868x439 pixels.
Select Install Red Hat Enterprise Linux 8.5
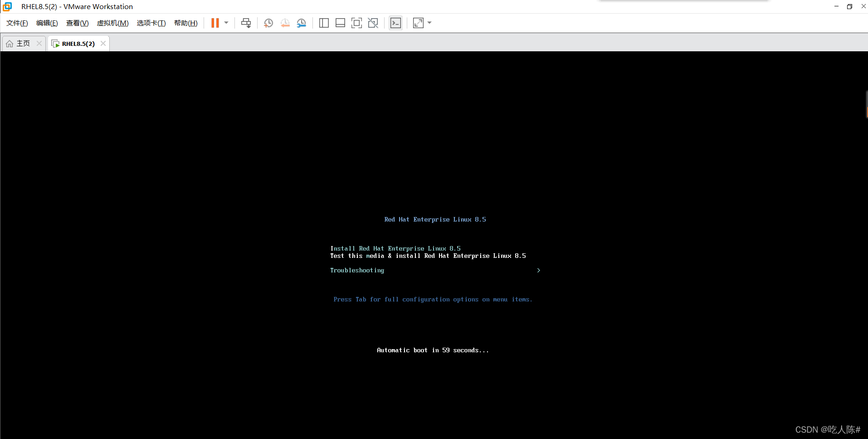tap(395, 248)
